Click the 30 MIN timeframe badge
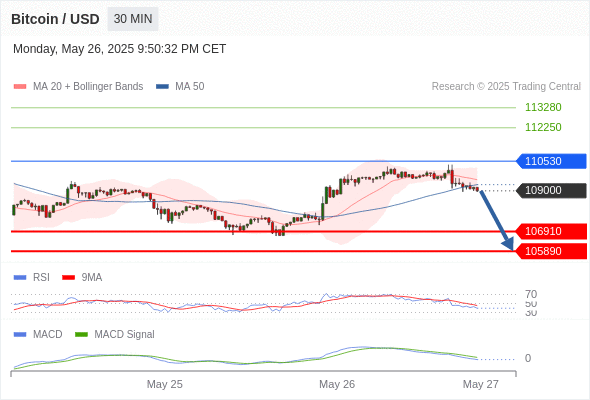 point(133,19)
